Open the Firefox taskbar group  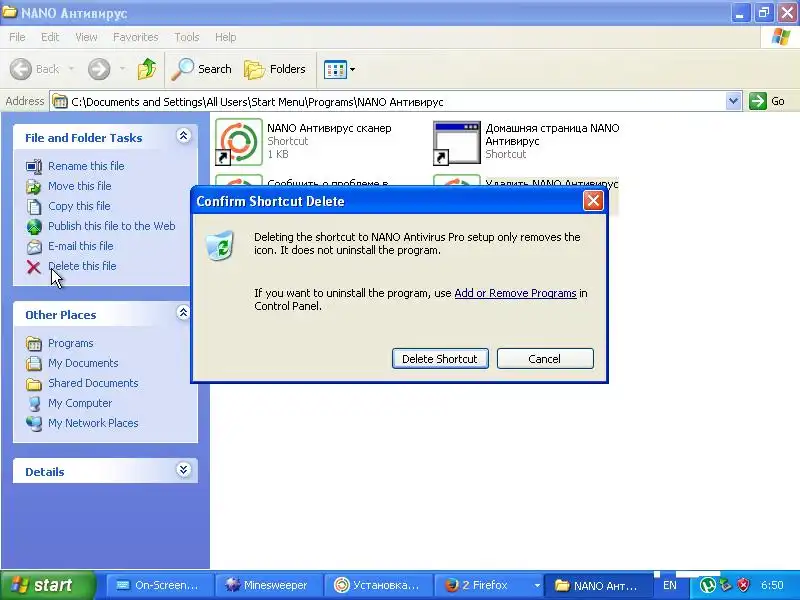pos(489,585)
